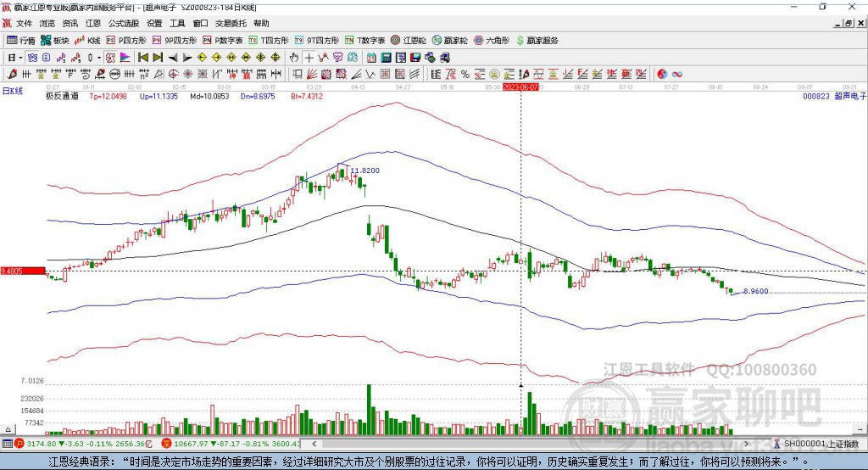Image resolution: width=868 pixels, height=470 pixels.
Task: Expand the candlestick style dropdown arrow
Action: click(x=99, y=58)
